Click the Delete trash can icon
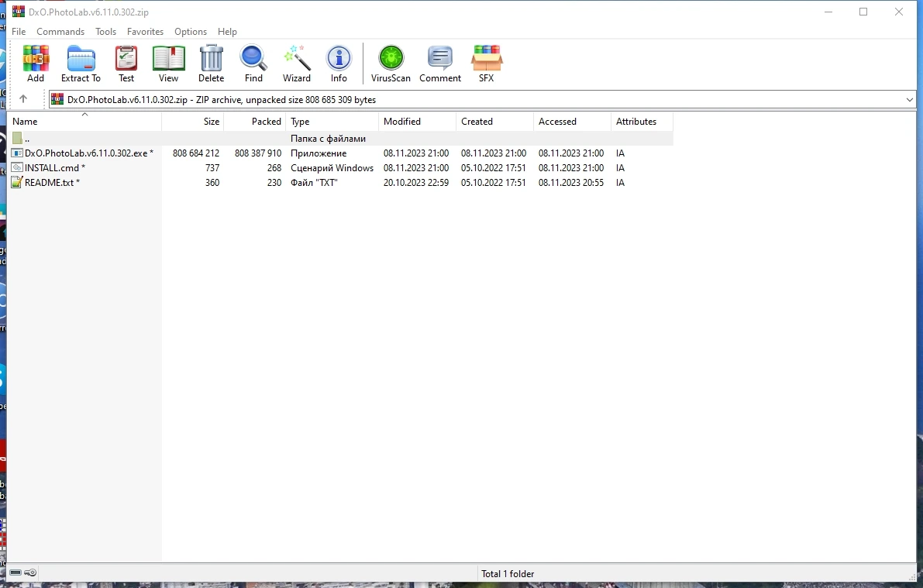Viewport: 923px width, 588px height. point(211,58)
